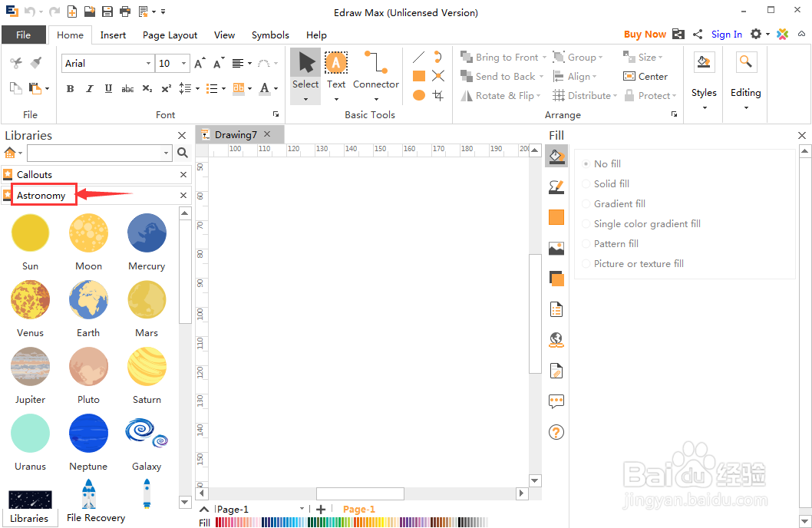812x528 pixels.
Task: Select the No fill option
Action: tap(601, 163)
